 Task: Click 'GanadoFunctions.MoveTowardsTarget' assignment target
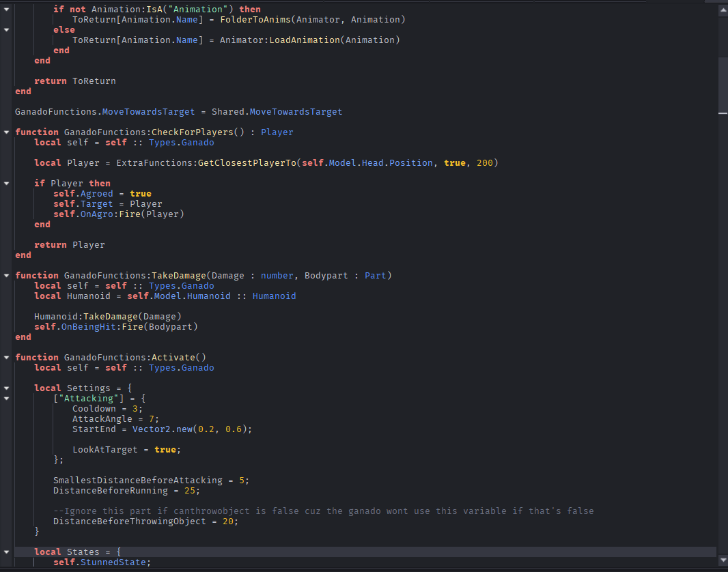(105, 112)
